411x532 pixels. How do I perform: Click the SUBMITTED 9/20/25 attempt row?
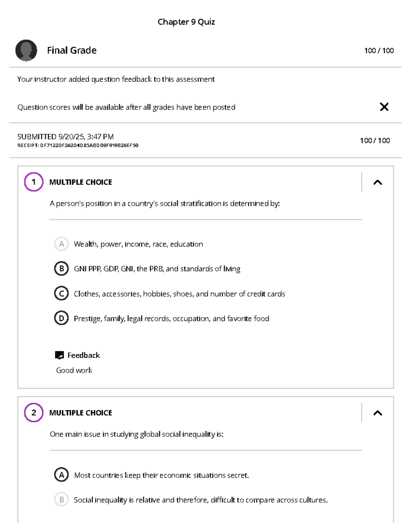click(x=65, y=137)
